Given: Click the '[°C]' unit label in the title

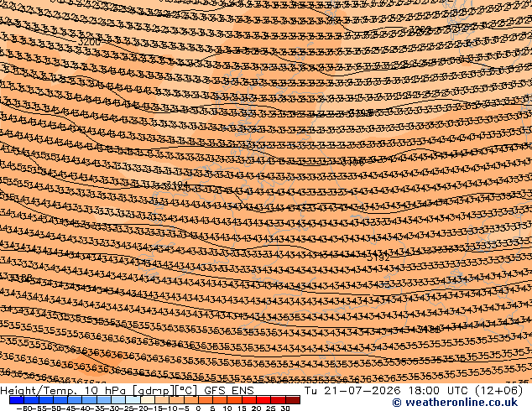Looking at the screenshot, I should [186, 391].
